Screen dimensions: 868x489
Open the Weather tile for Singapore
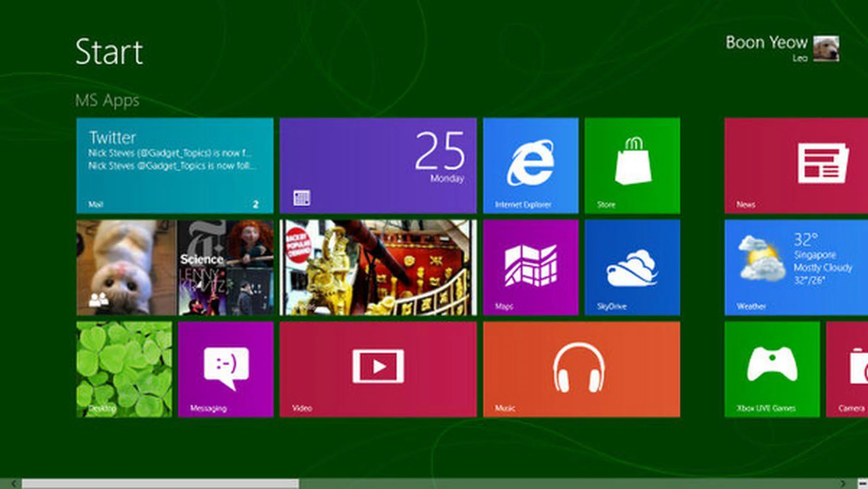[796, 267]
